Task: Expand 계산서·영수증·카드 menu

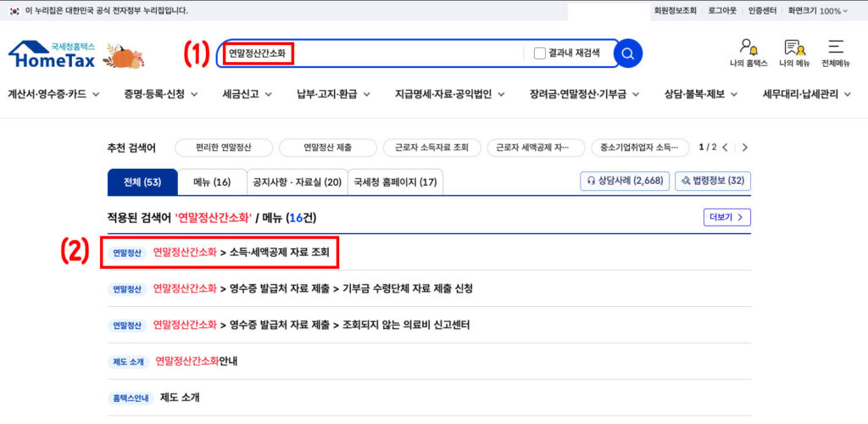Action: (x=53, y=94)
